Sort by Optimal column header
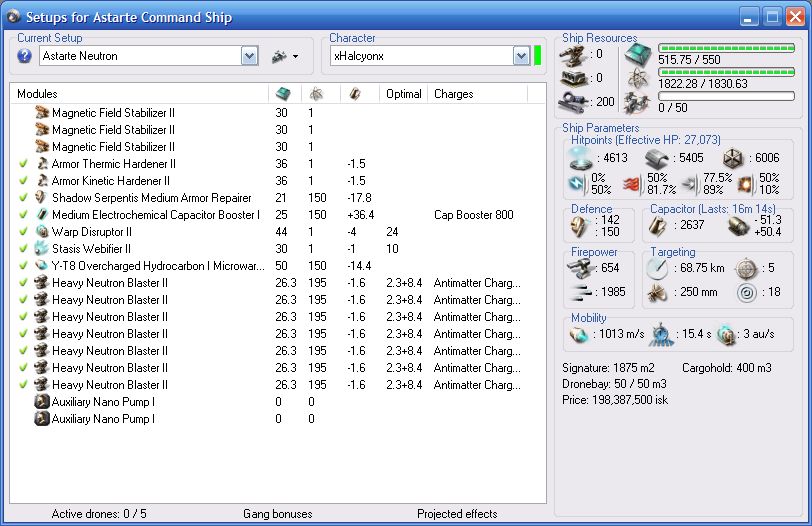 (403, 94)
